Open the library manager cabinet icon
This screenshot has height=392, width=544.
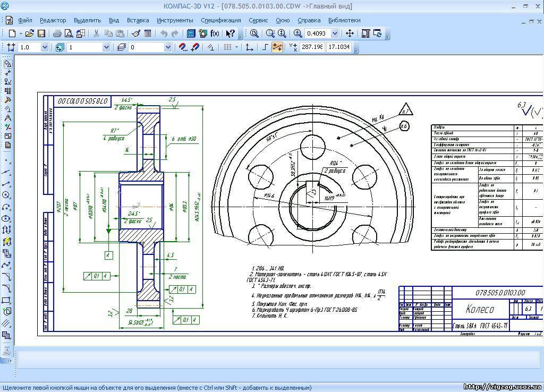tap(191, 33)
